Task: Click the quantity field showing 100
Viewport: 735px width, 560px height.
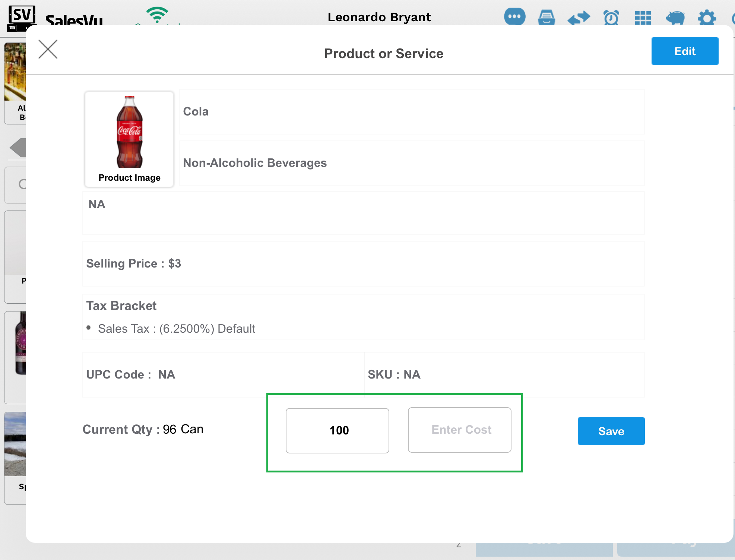Action: [x=338, y=430]
